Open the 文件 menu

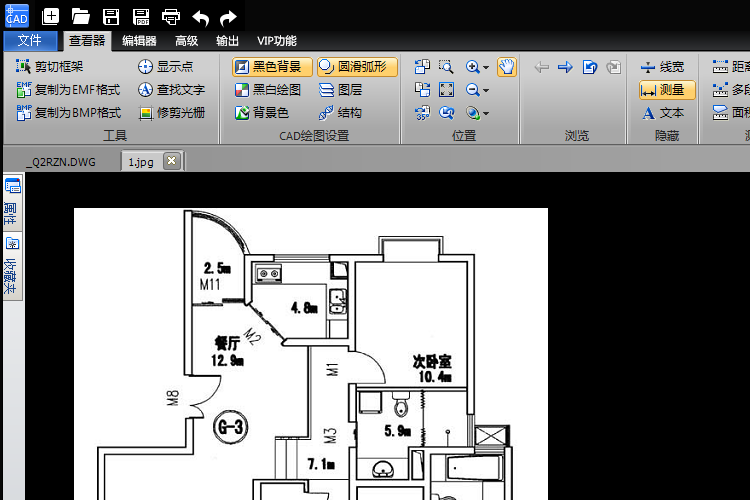pyautogui.click(x=30, y=41)
